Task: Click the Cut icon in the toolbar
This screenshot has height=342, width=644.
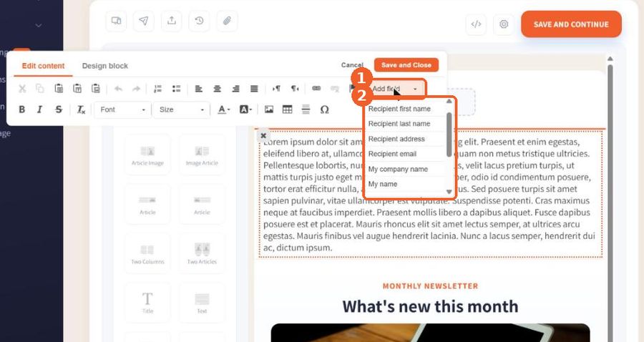Action: coord(22,88)
